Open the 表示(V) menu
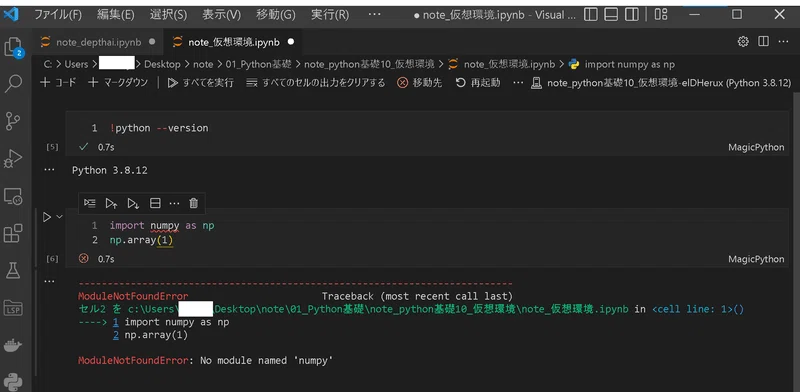The image size is (800, 392). [221, 15]
